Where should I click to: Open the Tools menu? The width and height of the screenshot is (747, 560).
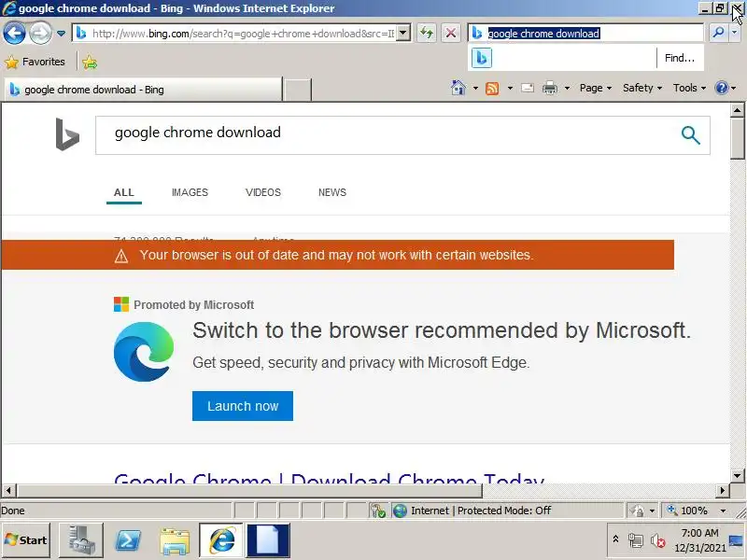689,88
